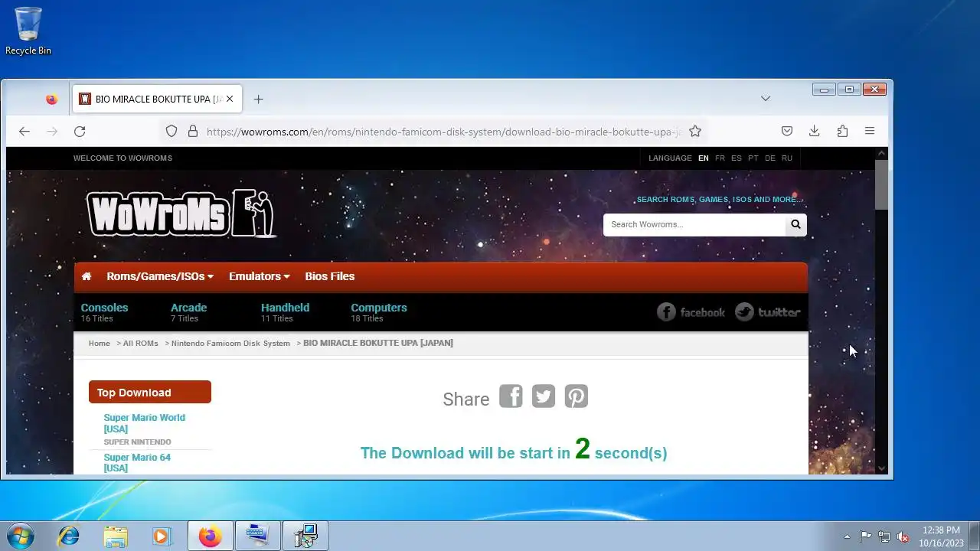The width and height of the screenshot is (980, 551).
Task: Click the site padlock security icon
Action: (192, 132)
